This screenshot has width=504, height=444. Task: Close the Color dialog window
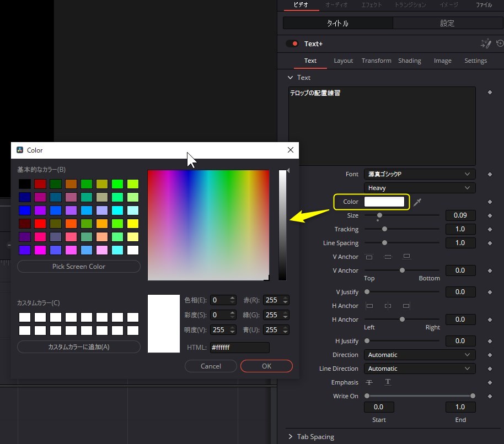coord(291,150)
